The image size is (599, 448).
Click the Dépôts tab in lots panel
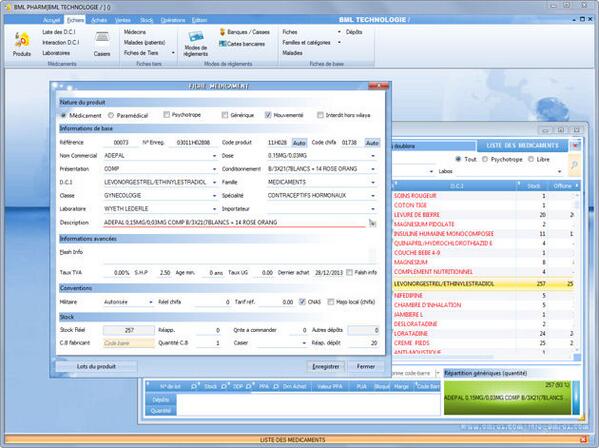tap(161, 400)
